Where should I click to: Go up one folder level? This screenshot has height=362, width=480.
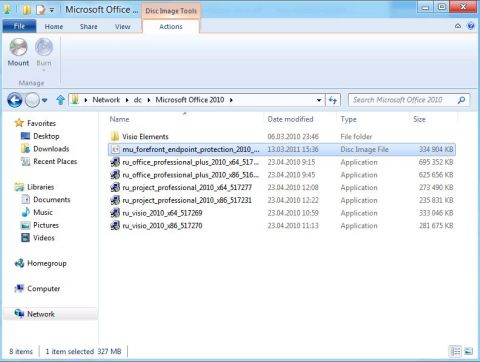pos(60,100)
